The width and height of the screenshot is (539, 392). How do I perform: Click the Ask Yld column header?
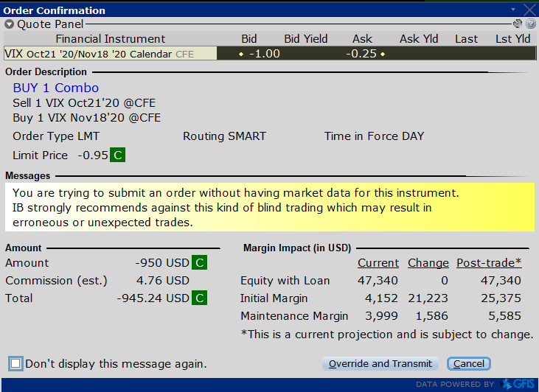(x=419, y=39)
